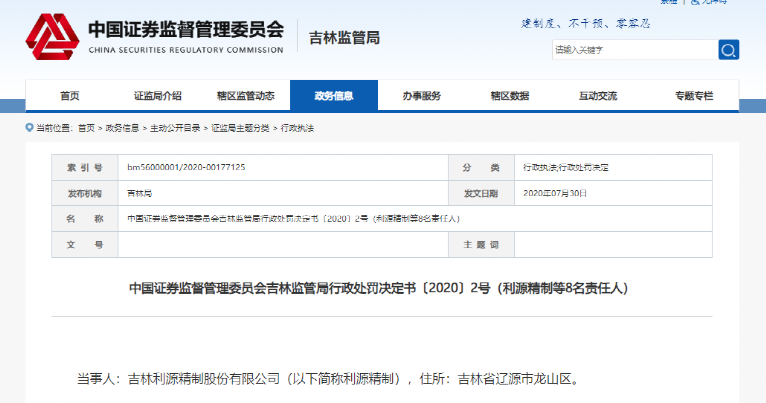Switch to 辖区监管动态 tab
Image resolution: width=766 pixels, height=403 pixels.
point(245,96)
